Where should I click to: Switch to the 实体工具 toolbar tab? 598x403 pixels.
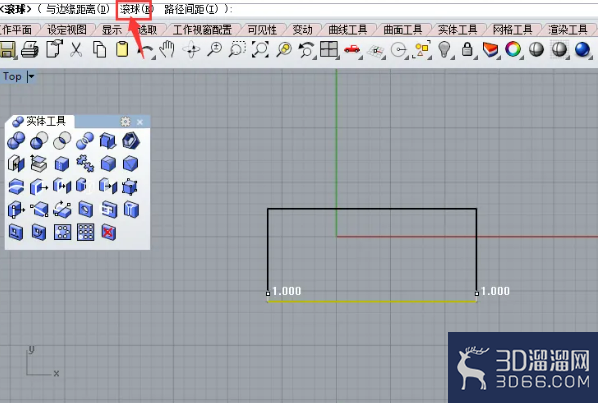tap(457, 29)
